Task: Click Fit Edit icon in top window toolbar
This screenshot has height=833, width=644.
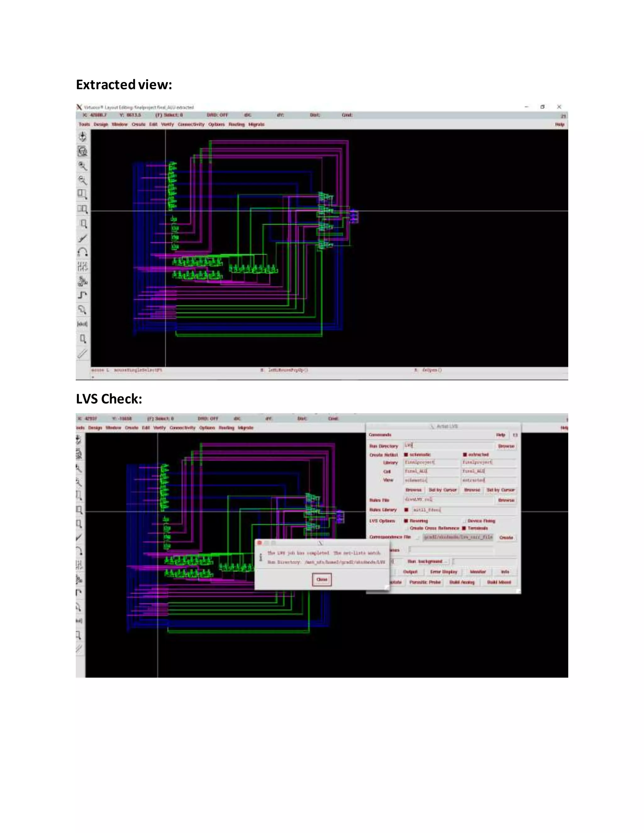Action: click(x=82, y=152)
